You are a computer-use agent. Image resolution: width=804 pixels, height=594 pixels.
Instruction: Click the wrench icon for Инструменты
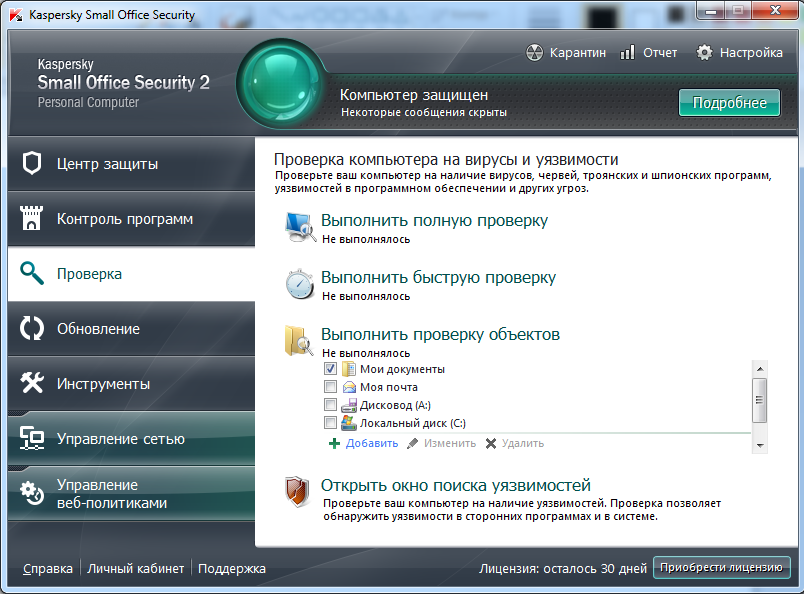pos(32,383)
